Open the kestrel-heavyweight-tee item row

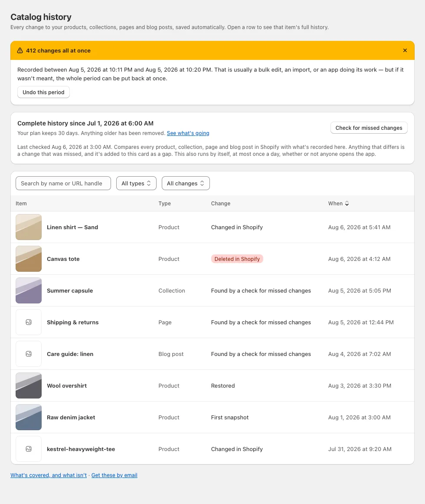(x=212, y=449)
